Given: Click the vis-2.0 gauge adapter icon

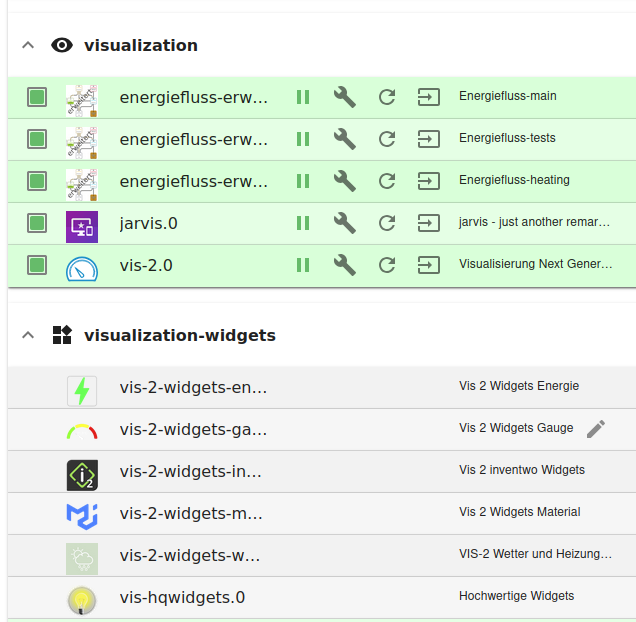Looking at the screenshot, I should point(82,266).
